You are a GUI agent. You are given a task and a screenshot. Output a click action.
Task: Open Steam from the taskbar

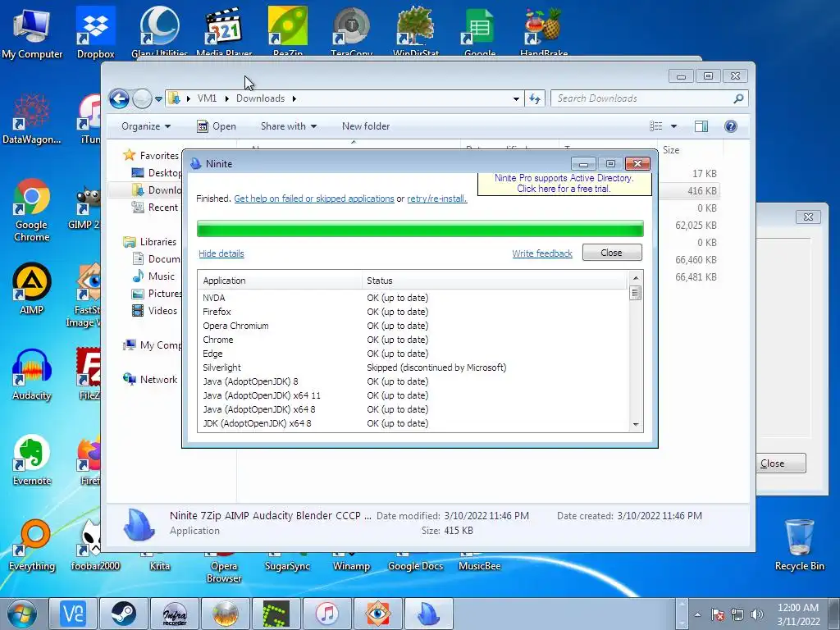point(123,614)
